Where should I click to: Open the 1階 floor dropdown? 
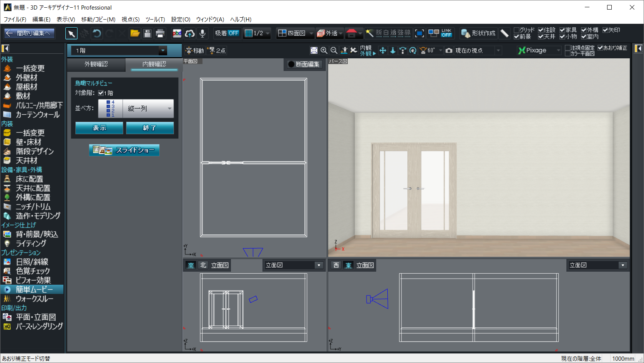(163, 51)
